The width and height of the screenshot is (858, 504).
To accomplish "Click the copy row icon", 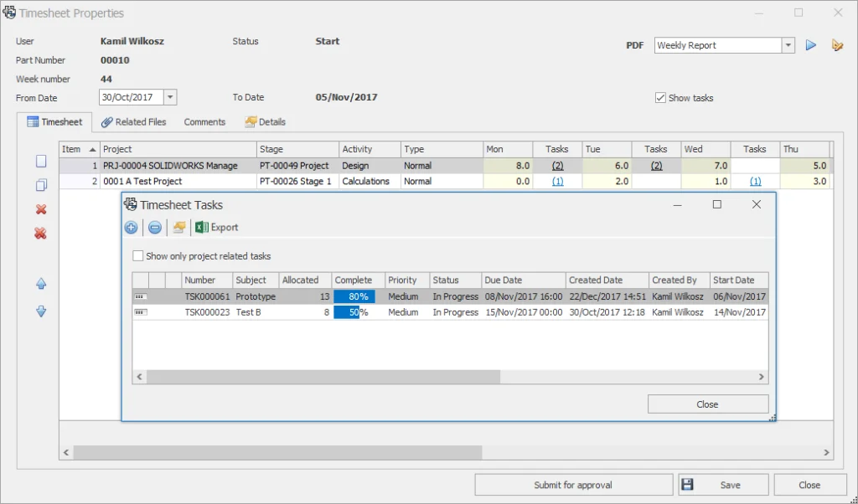I will coord(40,185).
